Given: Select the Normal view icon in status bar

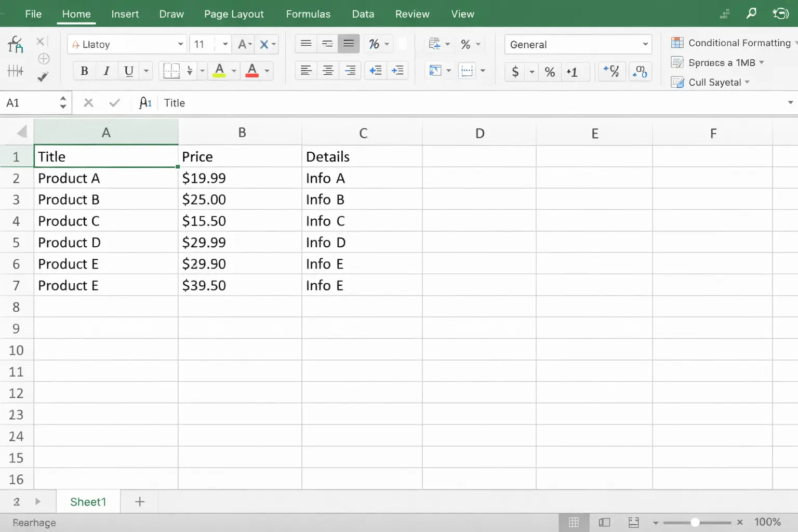Looking at the screenshot, I should click(x=574, y=522).
